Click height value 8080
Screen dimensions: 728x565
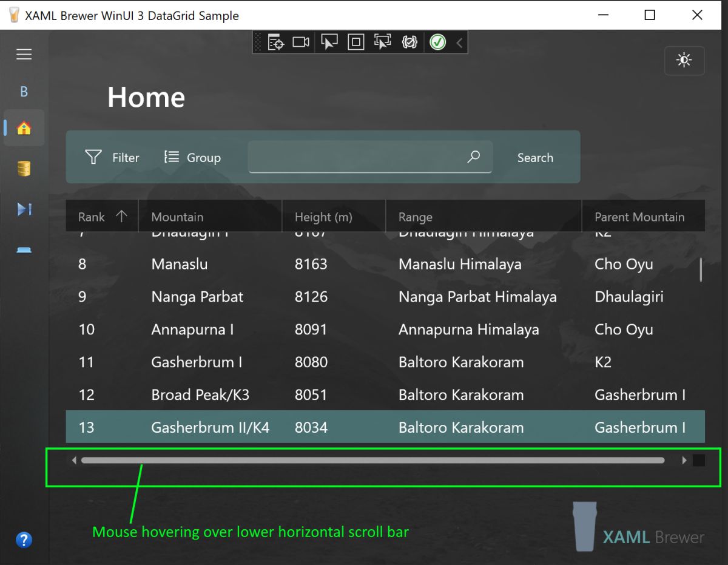coord(311,362)
